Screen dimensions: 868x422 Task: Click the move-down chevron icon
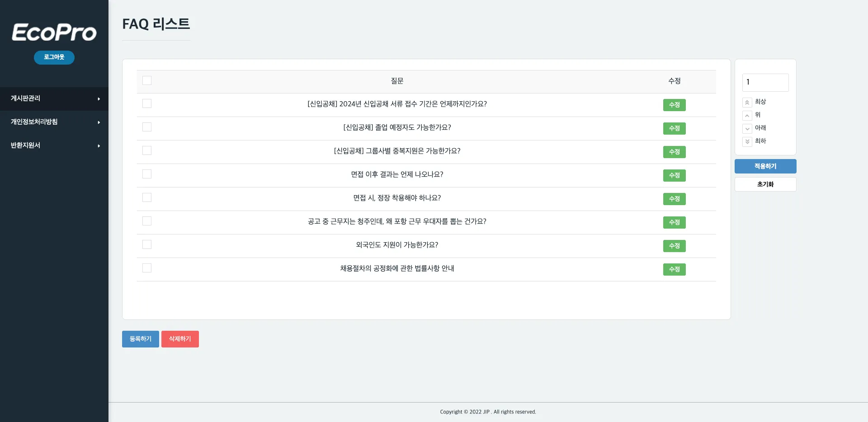click(x=747, y=129)
